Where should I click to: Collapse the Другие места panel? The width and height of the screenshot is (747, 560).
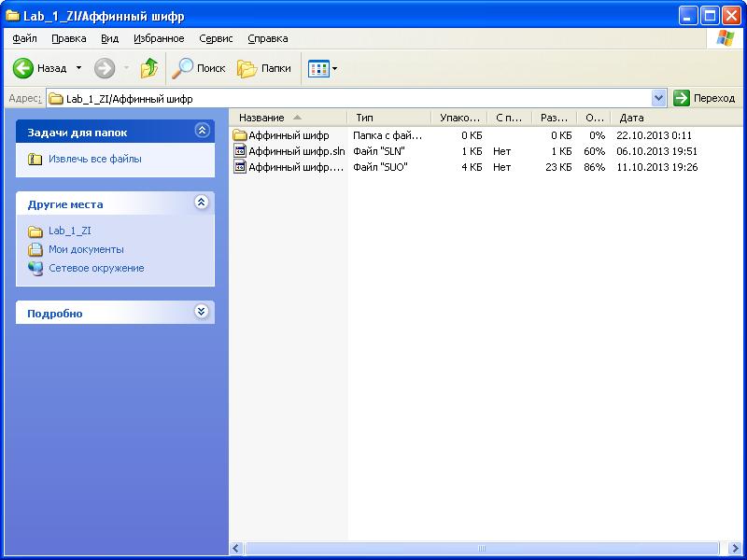(x=202, y=203)
